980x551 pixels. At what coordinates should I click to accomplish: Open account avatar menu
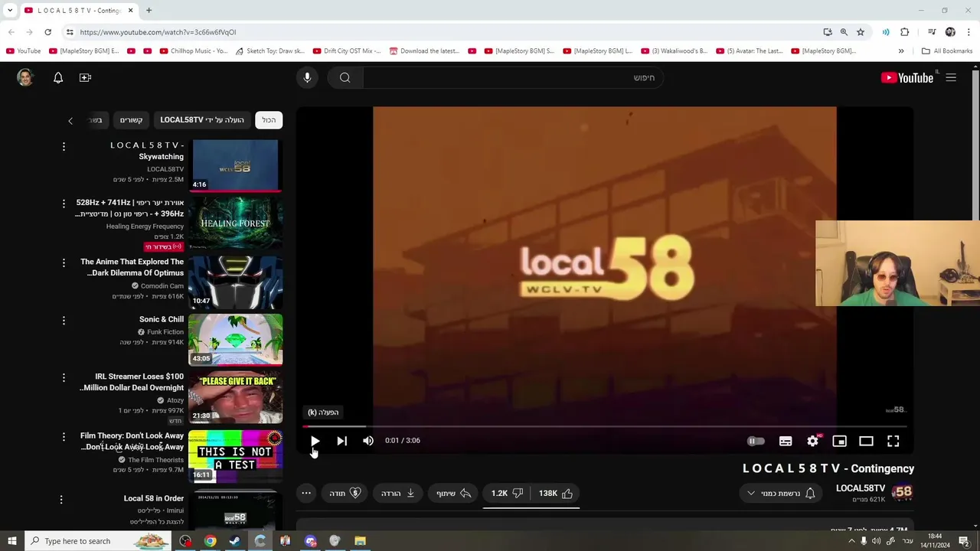point(25,77)
